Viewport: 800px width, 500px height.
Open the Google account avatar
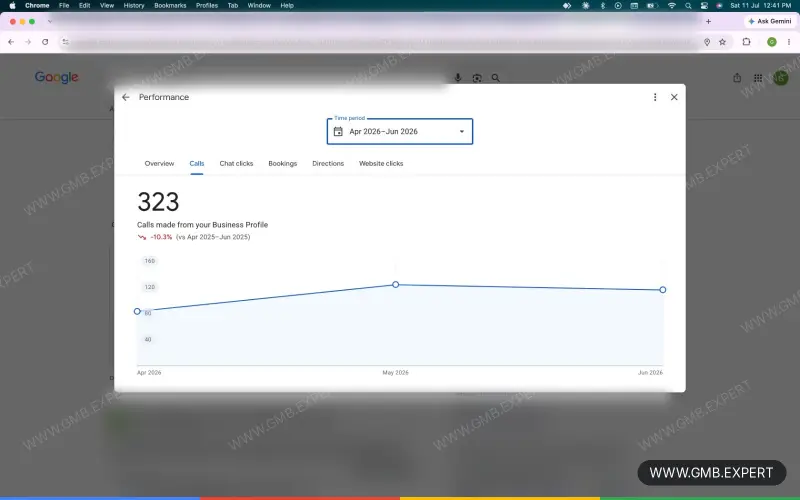(x=780, y=78)
